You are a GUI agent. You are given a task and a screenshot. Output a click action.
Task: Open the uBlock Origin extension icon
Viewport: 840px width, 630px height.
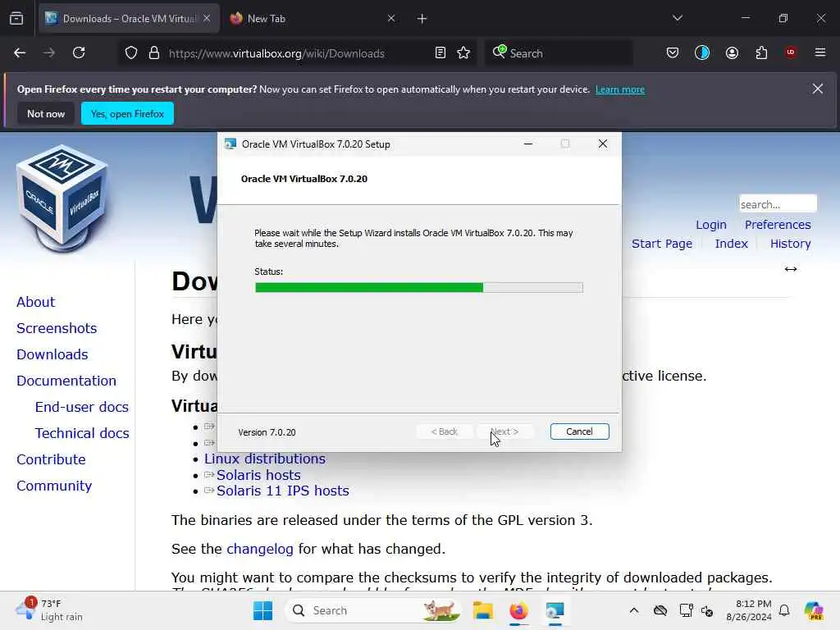pyautogui.click(x=791, y=52)
